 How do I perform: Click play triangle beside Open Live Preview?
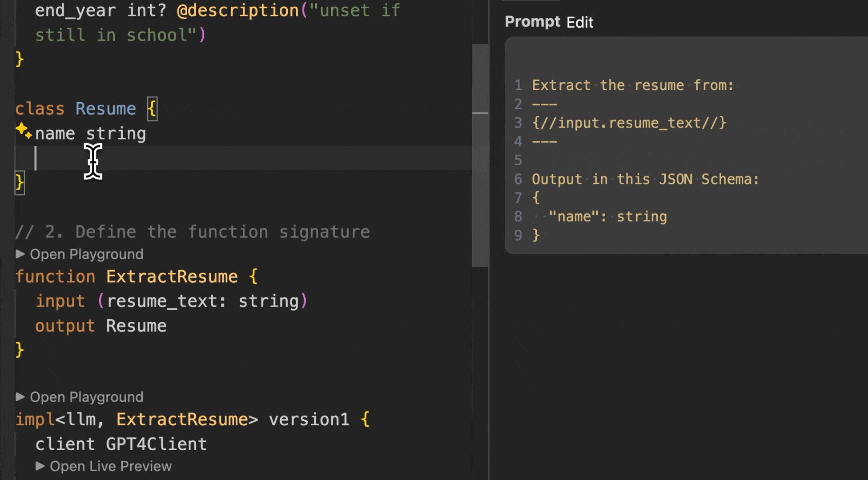point(40,466)
